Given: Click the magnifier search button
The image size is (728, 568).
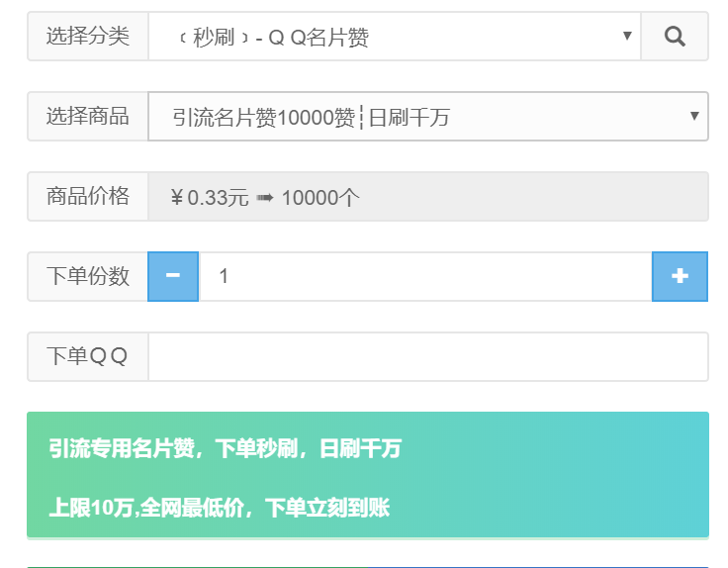Looking at the screenshot, I should 675,37.
